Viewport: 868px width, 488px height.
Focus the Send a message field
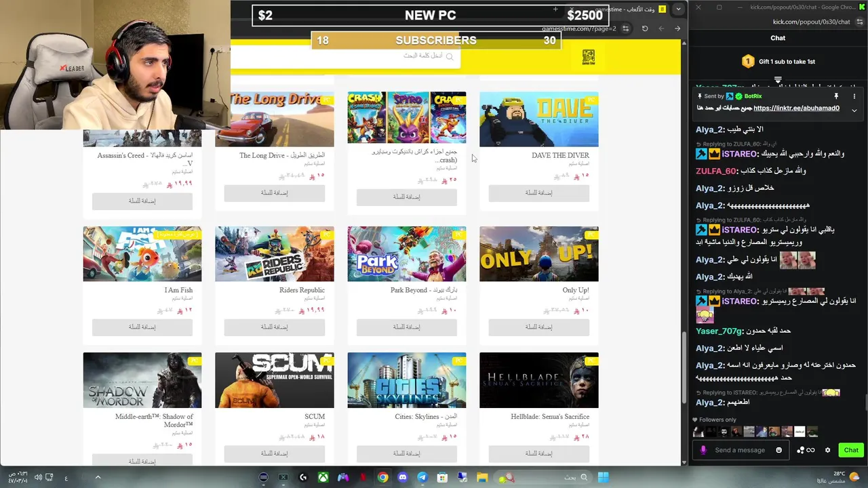pyautogui.click(x=739, y=450)
